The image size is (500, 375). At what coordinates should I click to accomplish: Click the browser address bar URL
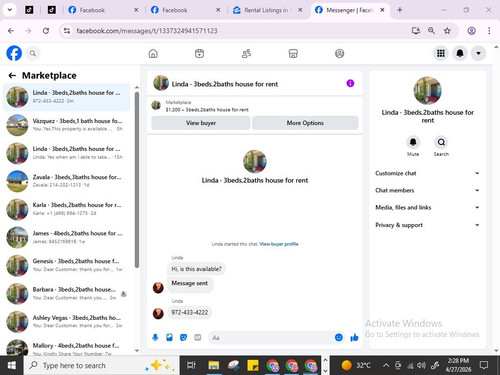pos(147,31)
